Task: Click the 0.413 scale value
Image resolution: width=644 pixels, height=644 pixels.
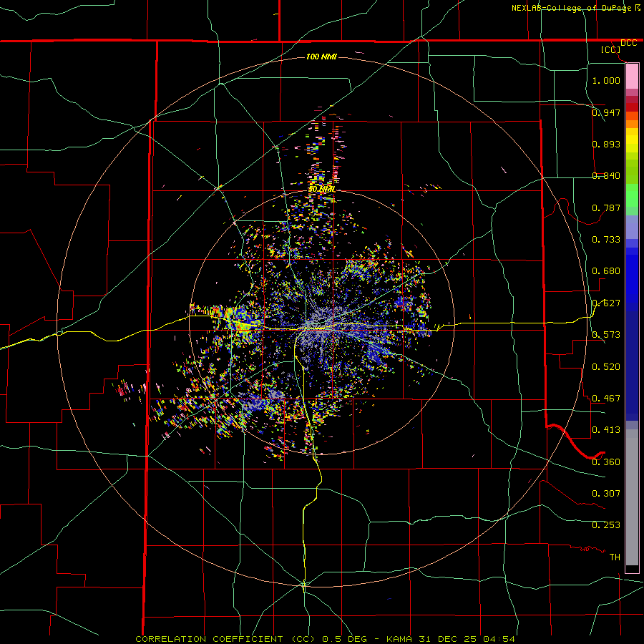Action: 606,430
